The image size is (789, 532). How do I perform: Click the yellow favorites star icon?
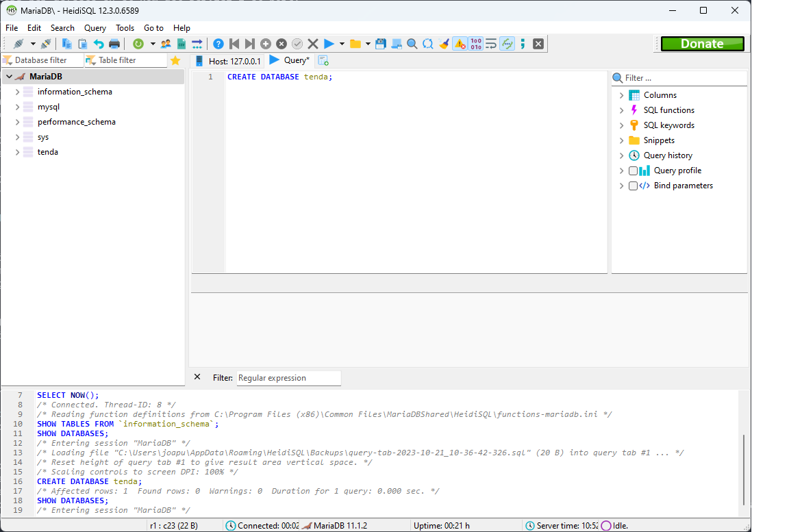pyautogui.click(x=175, y=61)
